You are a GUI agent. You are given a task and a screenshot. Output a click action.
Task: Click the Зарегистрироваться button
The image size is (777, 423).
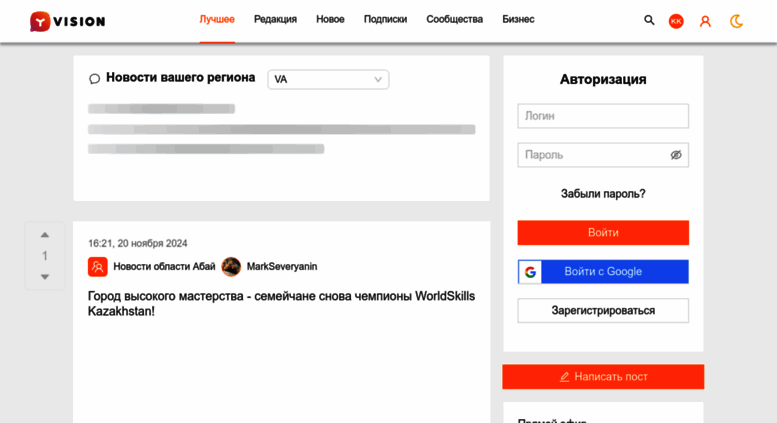tap(603, 311)
